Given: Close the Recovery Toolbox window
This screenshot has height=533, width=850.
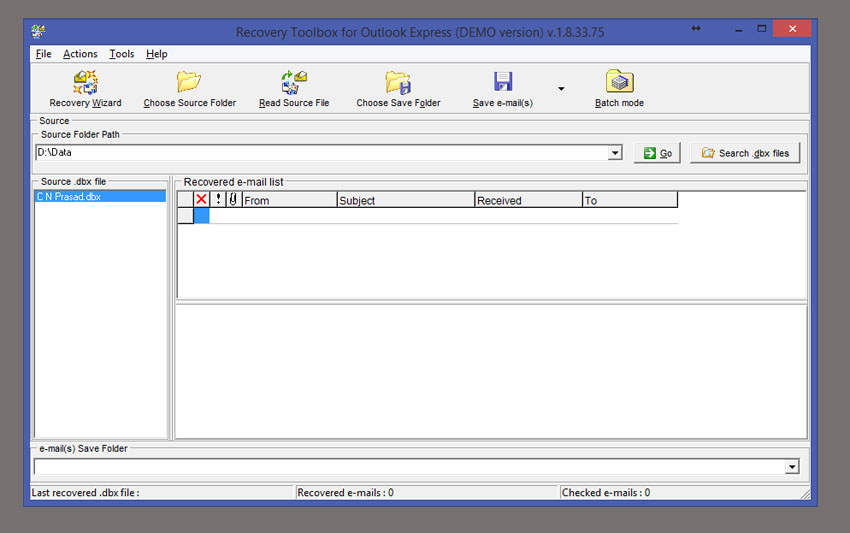Looking at the screenshot, I should coord(792,29).
